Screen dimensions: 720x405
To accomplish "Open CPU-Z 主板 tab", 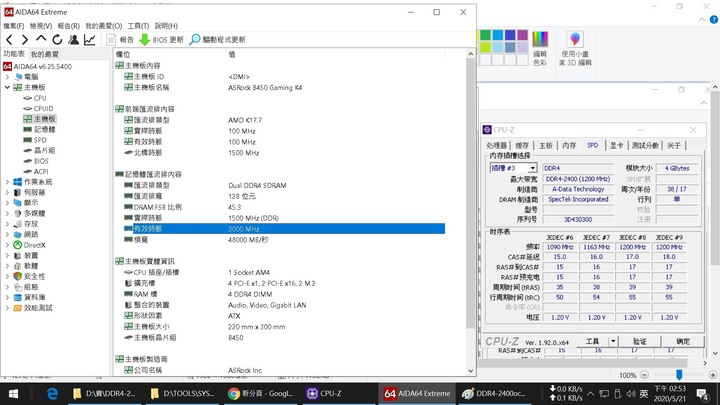I will coord(546,146).
